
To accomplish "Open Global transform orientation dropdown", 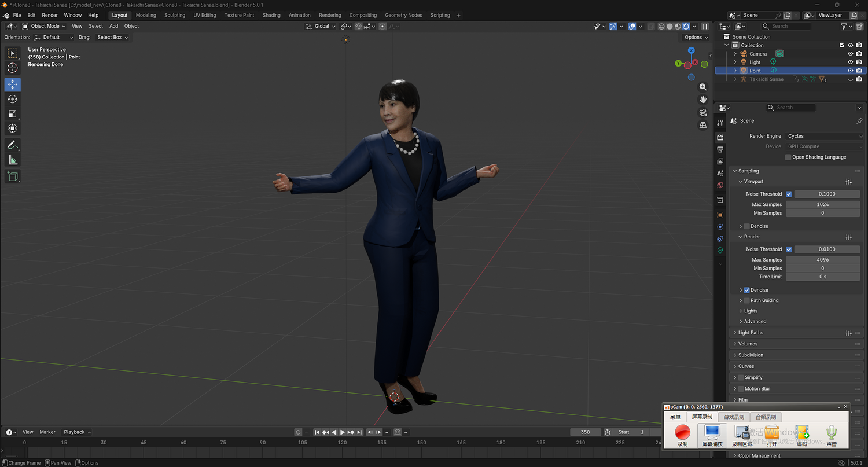I will [x=319, y=26].
